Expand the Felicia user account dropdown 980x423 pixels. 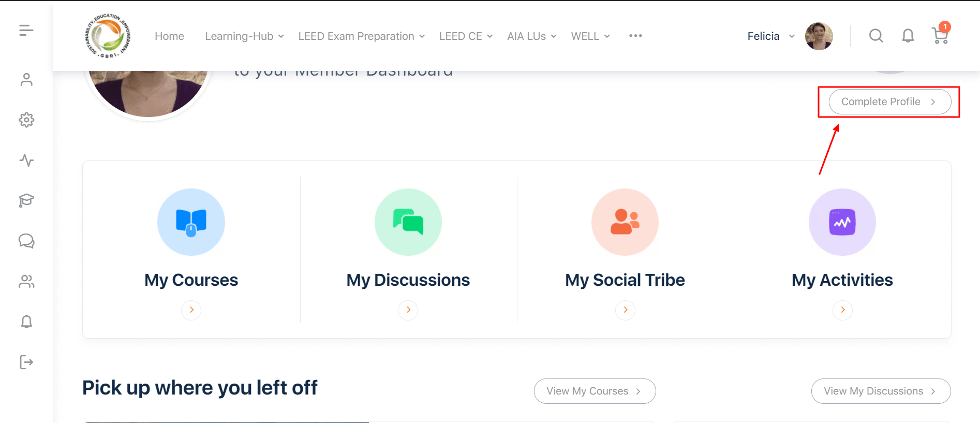[771, 36]
